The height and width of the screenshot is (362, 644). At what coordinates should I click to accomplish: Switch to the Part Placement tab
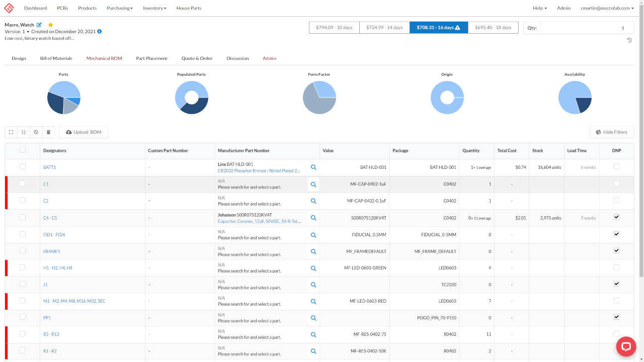coord(151,58)
